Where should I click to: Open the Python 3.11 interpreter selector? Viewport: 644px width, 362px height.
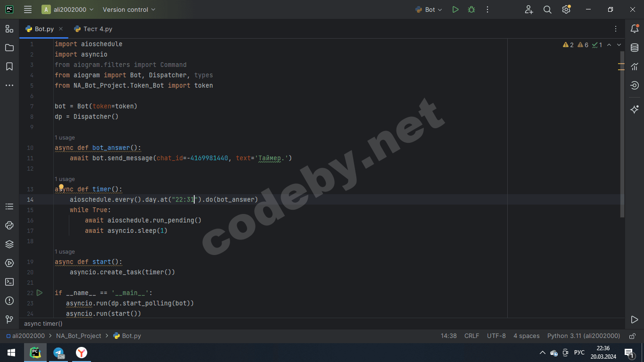click(584, 336)
